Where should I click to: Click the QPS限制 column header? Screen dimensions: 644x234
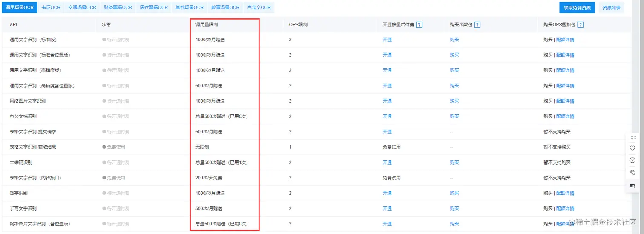[298, 25]
